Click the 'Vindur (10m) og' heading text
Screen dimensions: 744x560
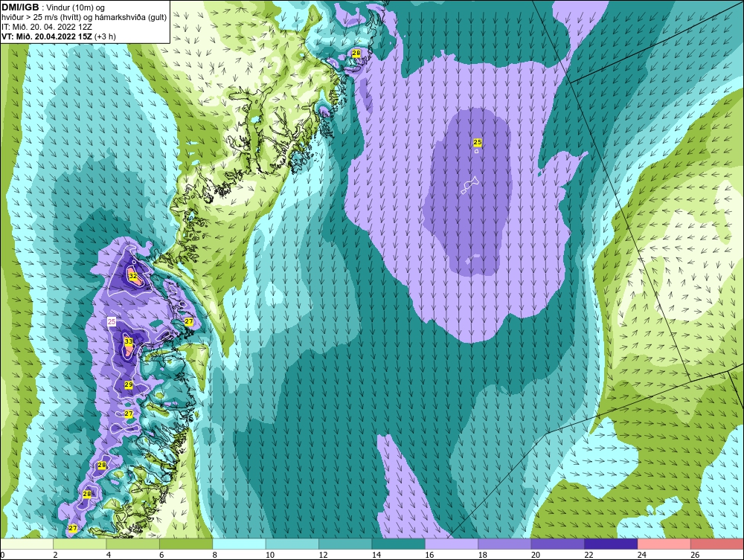pyautogui.click(x=77, y=8)
